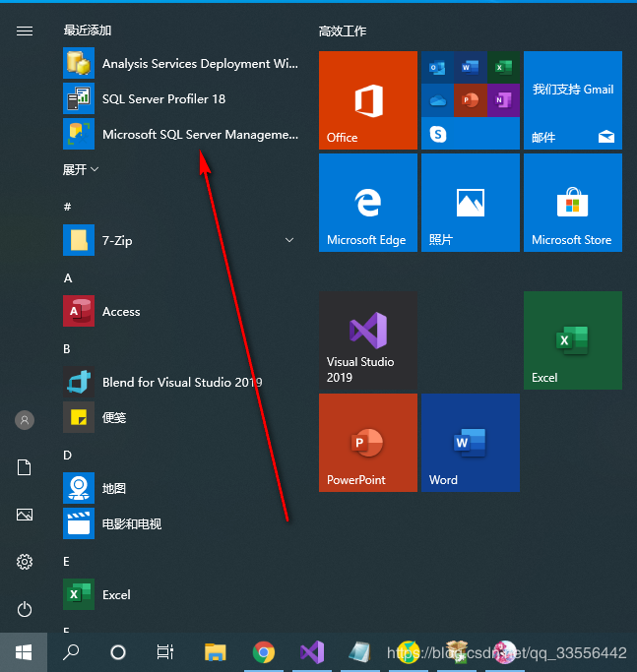637x672 pixels.
Task: Click the E letter header in the app list
Action: click(67, 562)
